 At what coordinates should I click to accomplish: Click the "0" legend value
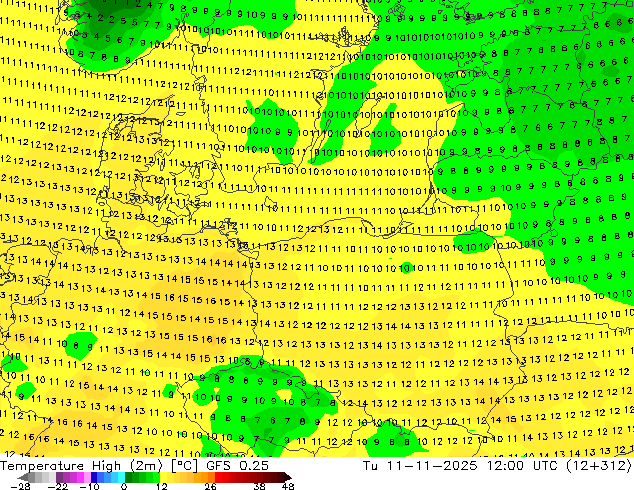pyautogui.click(x=124, y=486)
